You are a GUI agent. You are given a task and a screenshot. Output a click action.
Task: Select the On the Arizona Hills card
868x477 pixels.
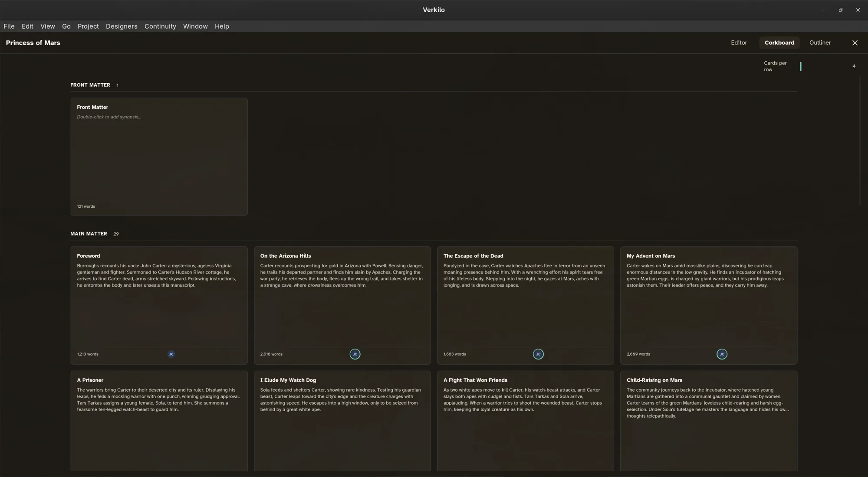tap(342, 305)
